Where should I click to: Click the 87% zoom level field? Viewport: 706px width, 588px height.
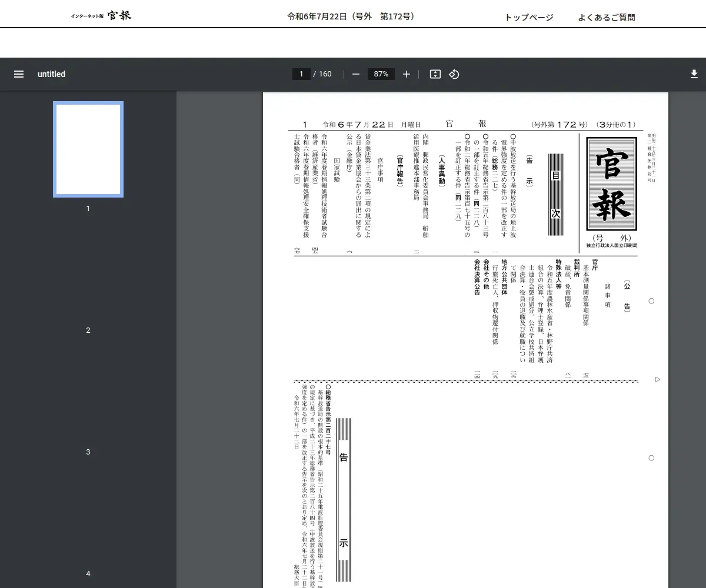[x=381, y=74]
